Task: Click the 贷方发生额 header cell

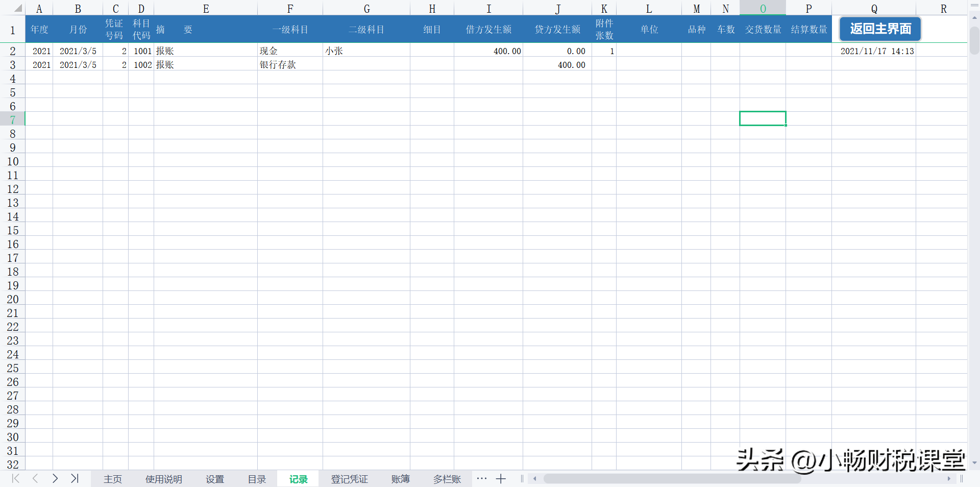Action: pos(557,29)
